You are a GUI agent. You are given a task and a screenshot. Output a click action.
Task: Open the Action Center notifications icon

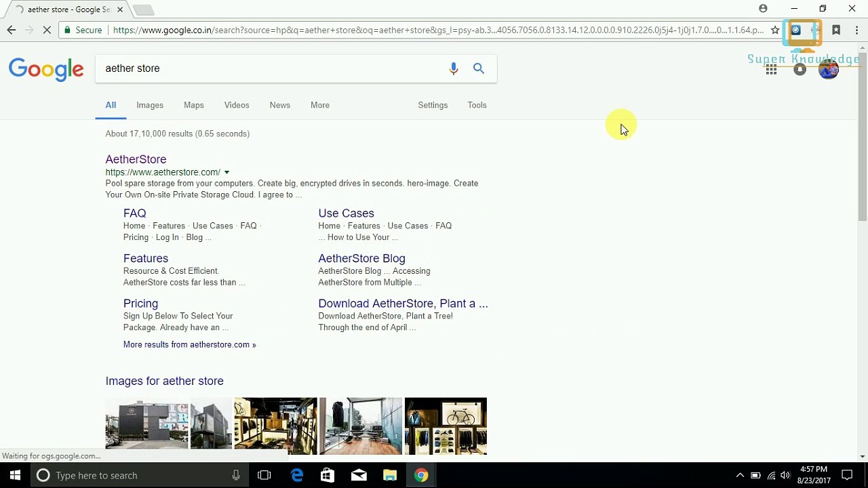pos(847,475)
